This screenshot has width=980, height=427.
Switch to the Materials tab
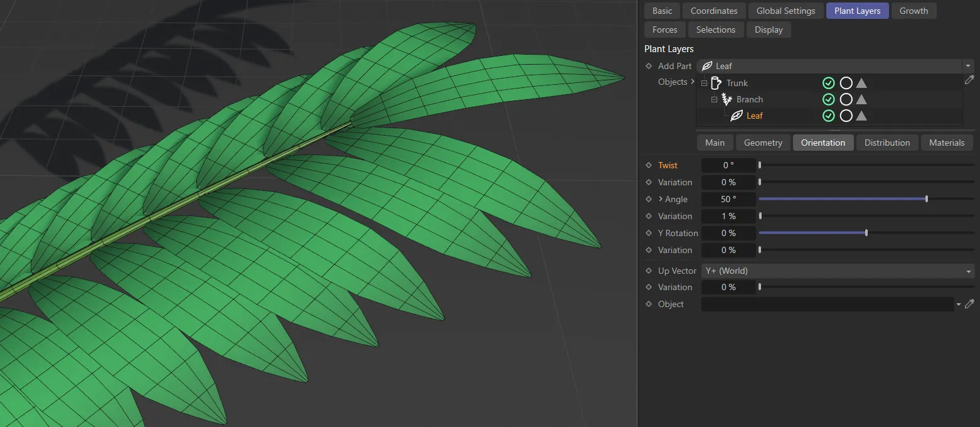(x=947, y=143)
